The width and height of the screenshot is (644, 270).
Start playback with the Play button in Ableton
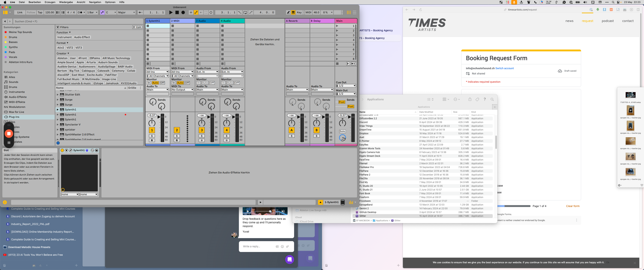pos(171,12)
